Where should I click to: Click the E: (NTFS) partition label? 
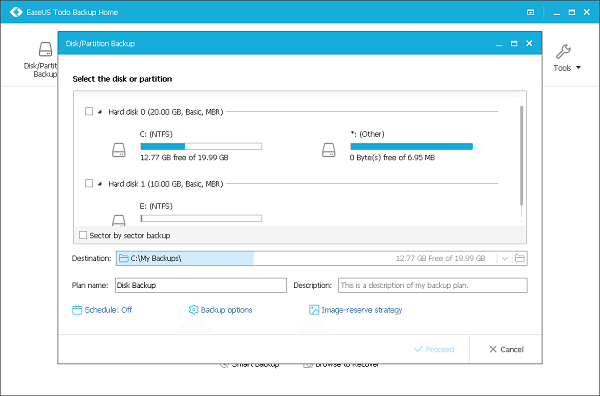click(156, 206)
